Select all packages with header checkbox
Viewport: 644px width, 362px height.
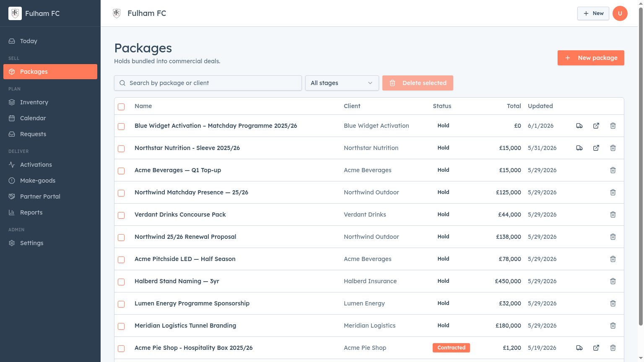click(121, 107)
